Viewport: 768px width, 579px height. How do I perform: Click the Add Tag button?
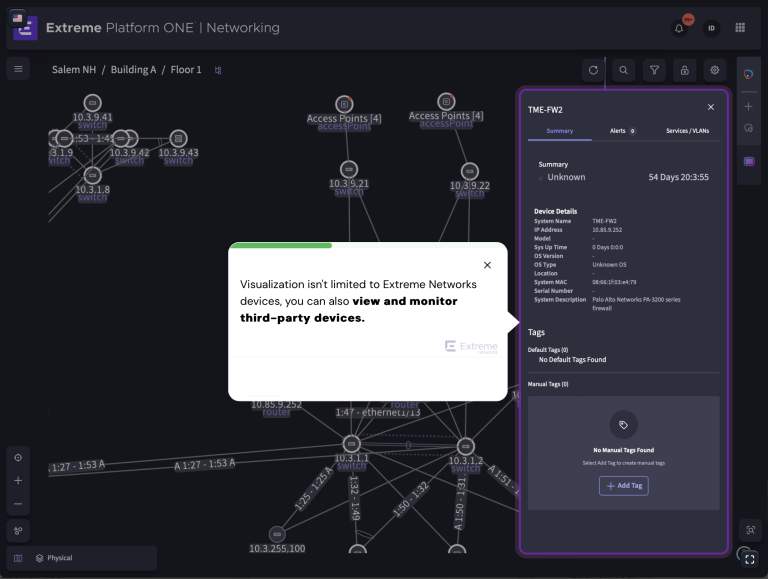click(624, 486)
